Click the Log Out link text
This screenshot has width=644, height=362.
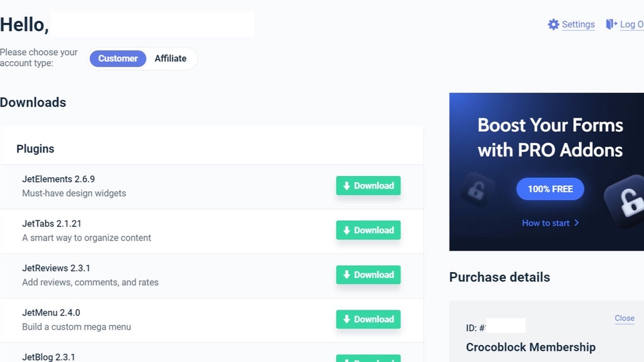(632, 24)
